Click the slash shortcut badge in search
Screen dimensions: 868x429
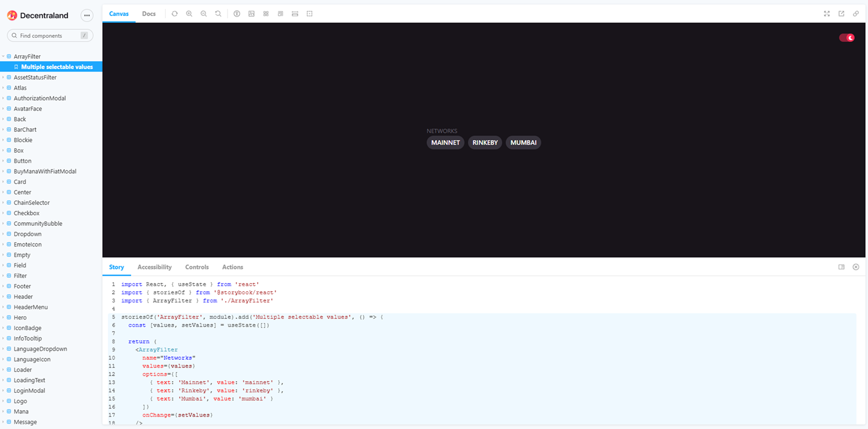[x=84, y=36]
